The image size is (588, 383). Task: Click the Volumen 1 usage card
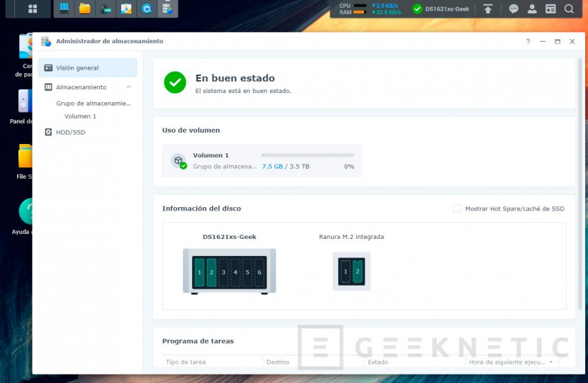(x=261, y=161)
